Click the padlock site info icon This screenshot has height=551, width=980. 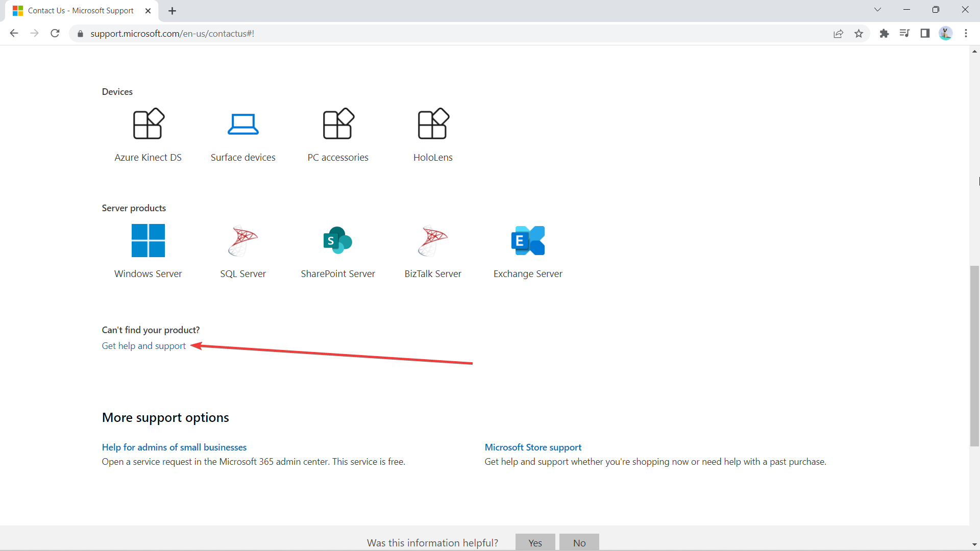tap(80, 34)
